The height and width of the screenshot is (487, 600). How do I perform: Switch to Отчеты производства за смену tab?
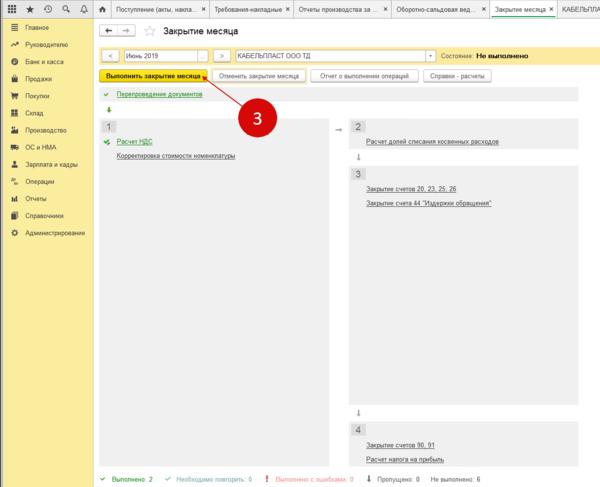[337, 9]
